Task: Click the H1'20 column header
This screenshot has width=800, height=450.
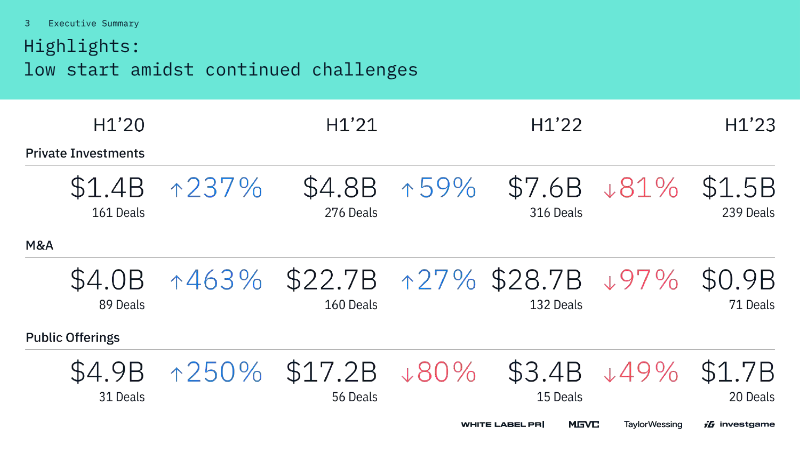Action: pyautogui.click(x=118, y=126)
